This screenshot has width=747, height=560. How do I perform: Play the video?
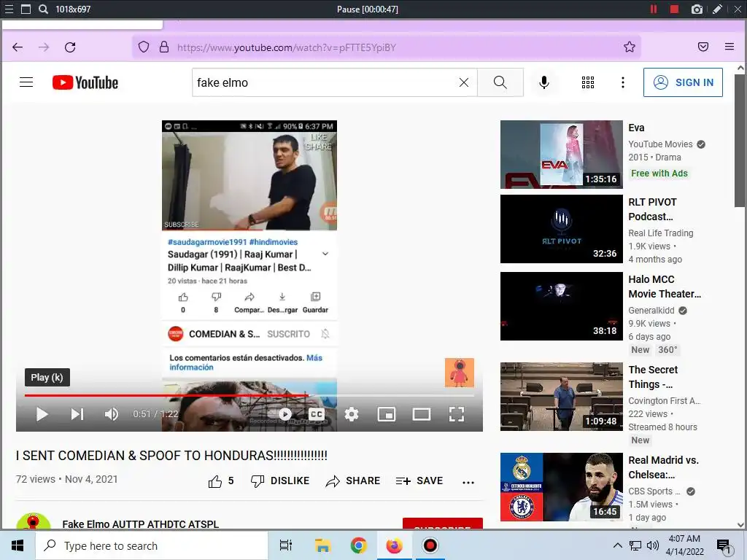42,414
